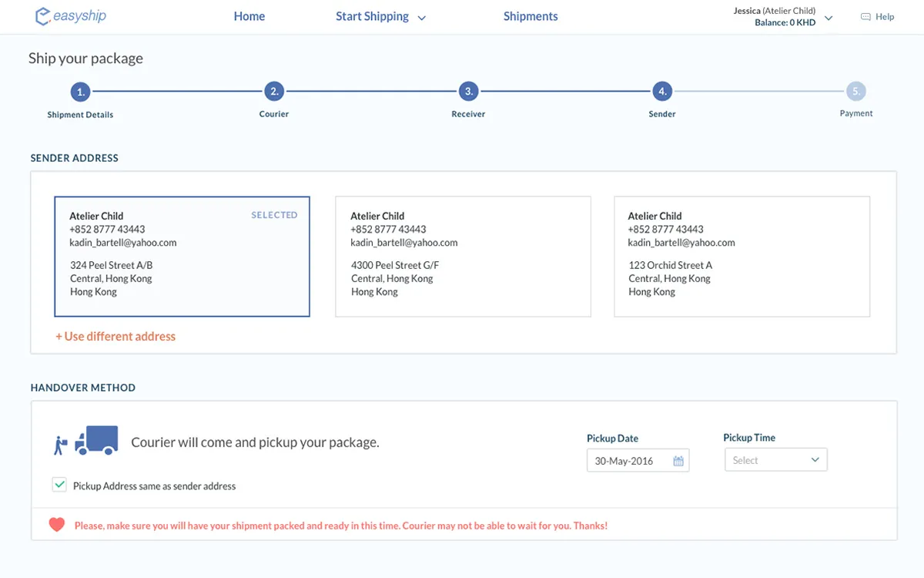924x578 pixels.
Task: Open the Jessica account menu chevron
Action: pos(829,18)
